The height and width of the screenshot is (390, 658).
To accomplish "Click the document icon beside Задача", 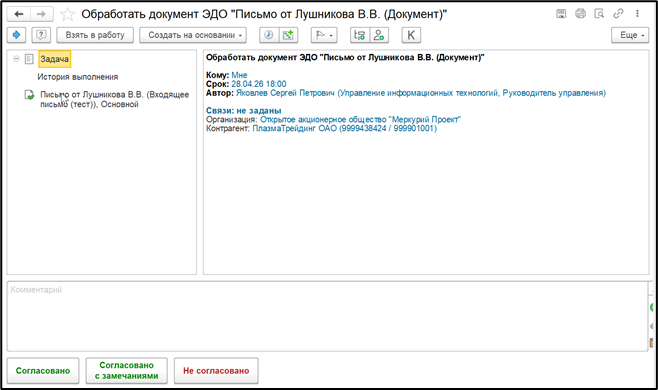I will point(29,59).
